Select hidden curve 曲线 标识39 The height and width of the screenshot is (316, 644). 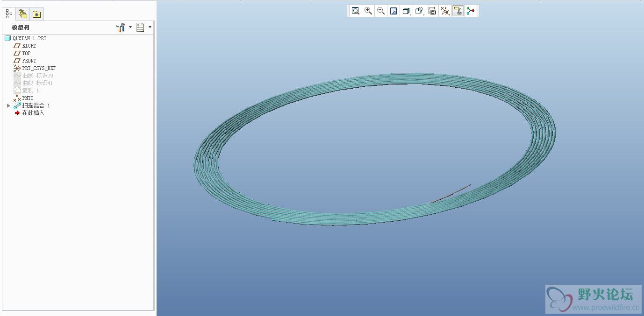34,76
